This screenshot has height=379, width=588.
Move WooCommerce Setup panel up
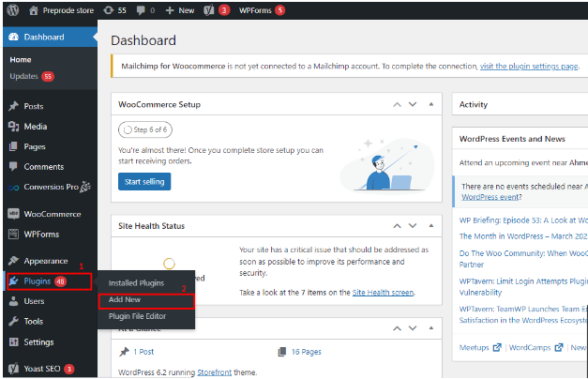point(397,105)
